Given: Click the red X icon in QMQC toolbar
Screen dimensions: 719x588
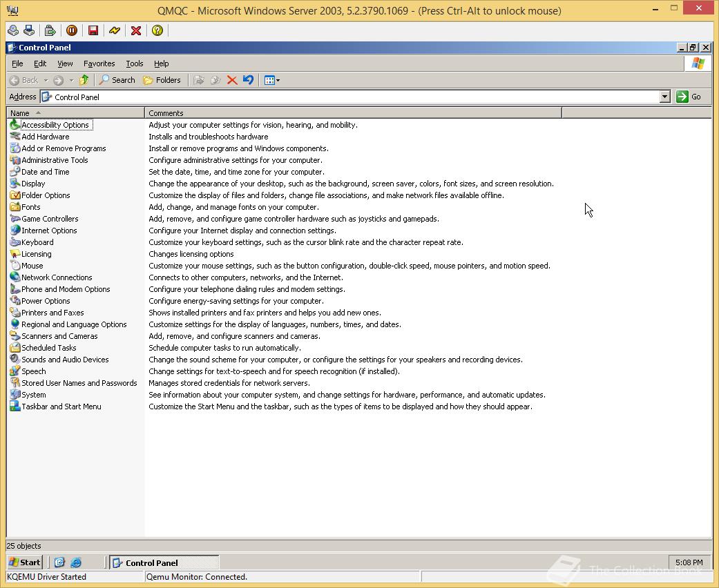Looking at the screenshot, I should 136,30.
